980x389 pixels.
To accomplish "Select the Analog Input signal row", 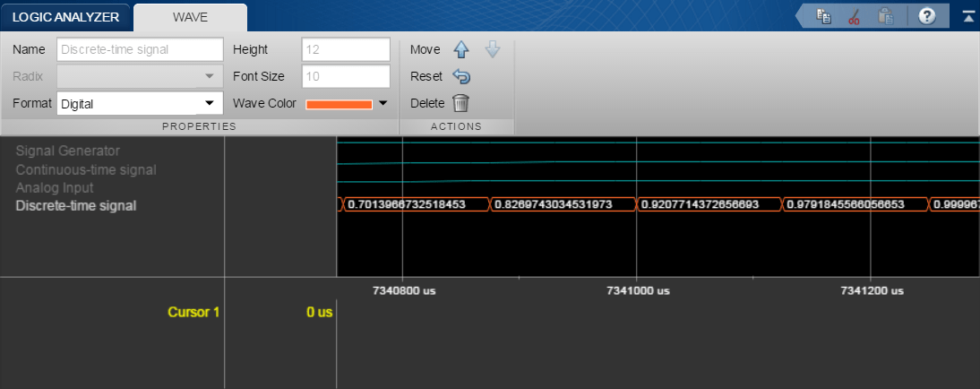I will (55, 187).
